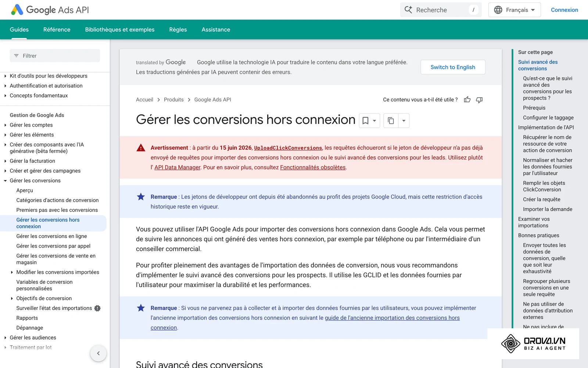The width and height of the screenshot is (588, 368).
Task: Click the Google Ads API logo
Action: click(x=50, y=10)
